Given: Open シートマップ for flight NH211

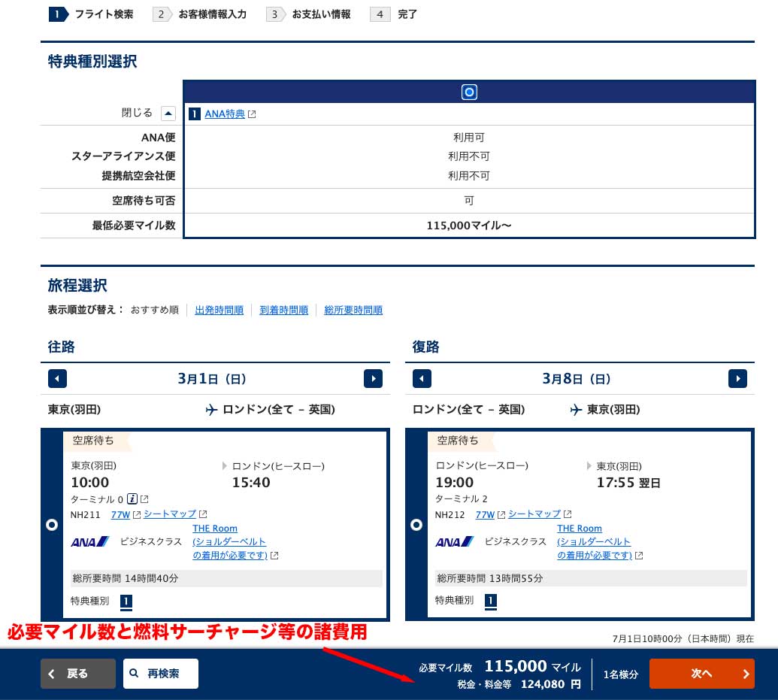Looking at the screenshot, I should pos(170,514).
